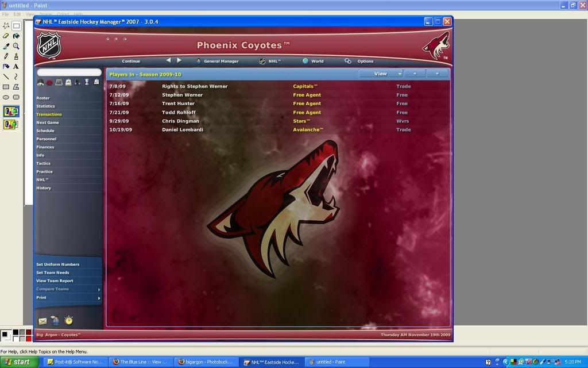
Task: Click the search field above sidebar
Action: pyautogui.click(x=69, y=72)
